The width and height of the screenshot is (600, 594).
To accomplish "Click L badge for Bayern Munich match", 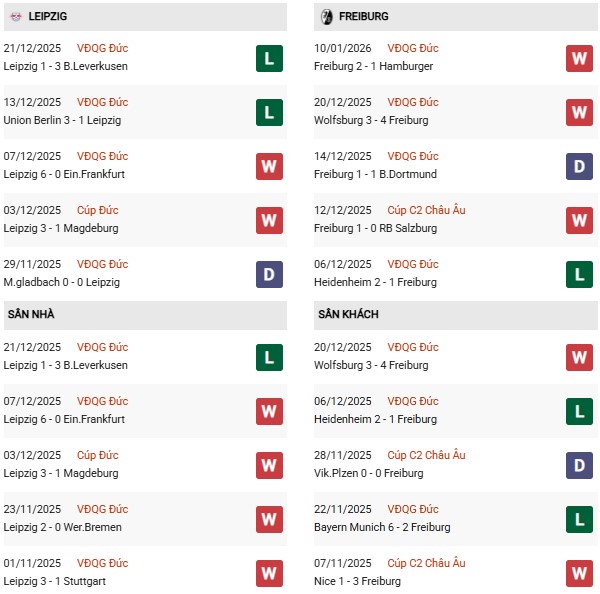I will (579, 519).
